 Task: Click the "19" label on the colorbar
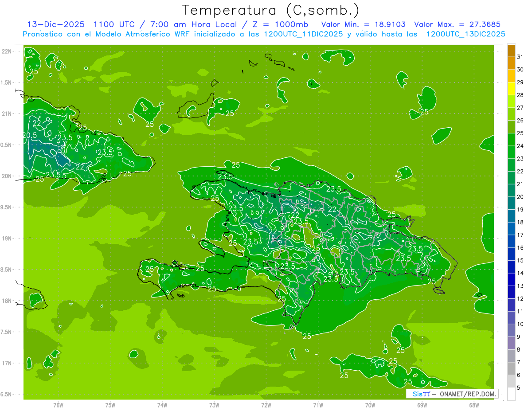point(520,209)
